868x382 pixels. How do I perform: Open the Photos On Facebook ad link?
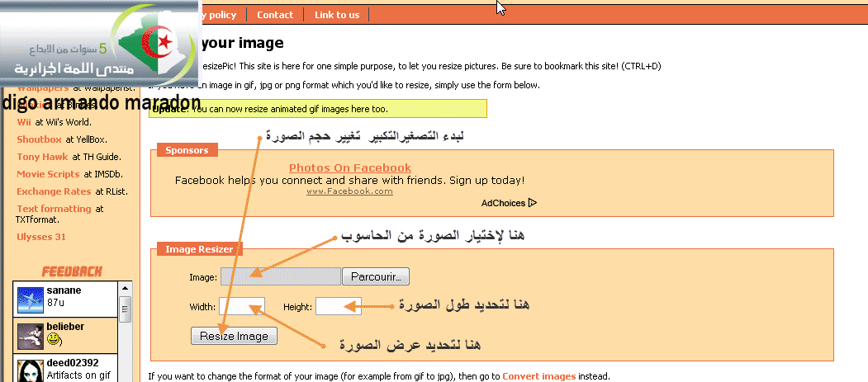tap(350, 168)
